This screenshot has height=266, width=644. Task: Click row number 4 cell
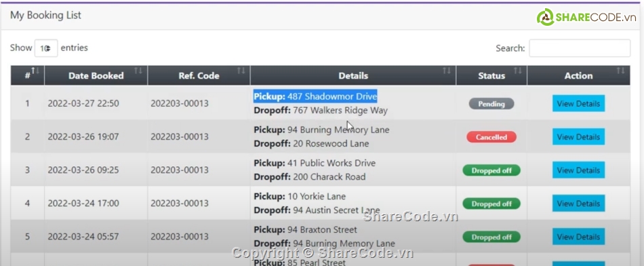[x=28, y=204]
